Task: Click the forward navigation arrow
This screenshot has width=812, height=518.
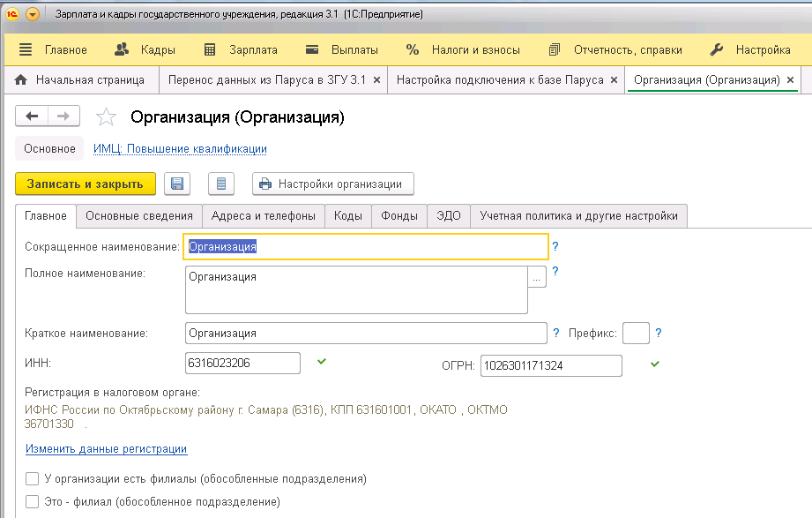Action: 63,116
